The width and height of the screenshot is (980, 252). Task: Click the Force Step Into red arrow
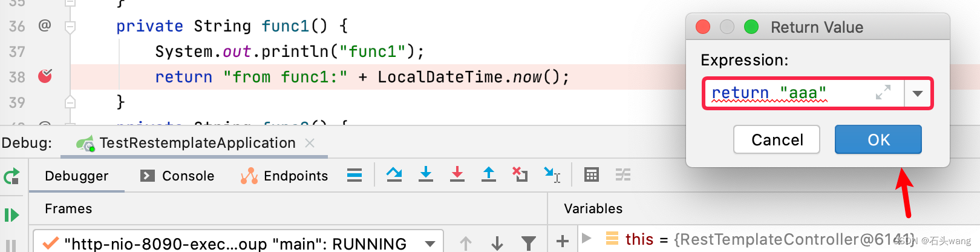(457, 175)
